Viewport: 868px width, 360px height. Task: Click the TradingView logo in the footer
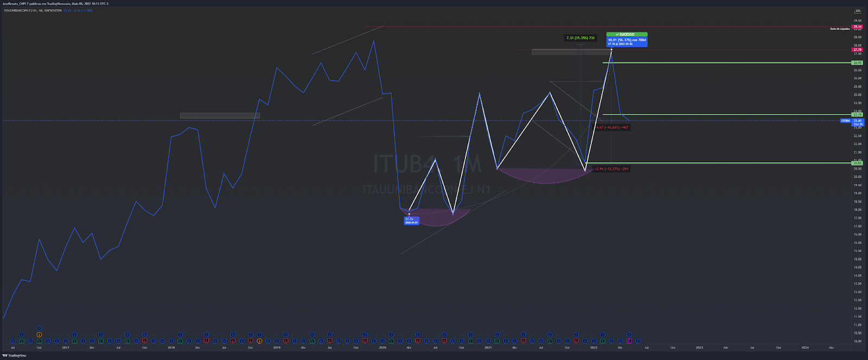[x=15, y=356]
